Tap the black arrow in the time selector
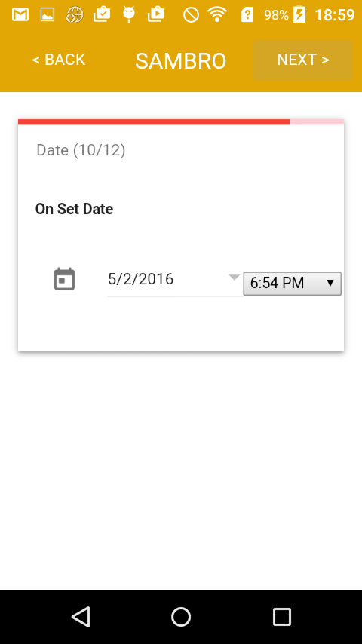 (x=330, y=283)
